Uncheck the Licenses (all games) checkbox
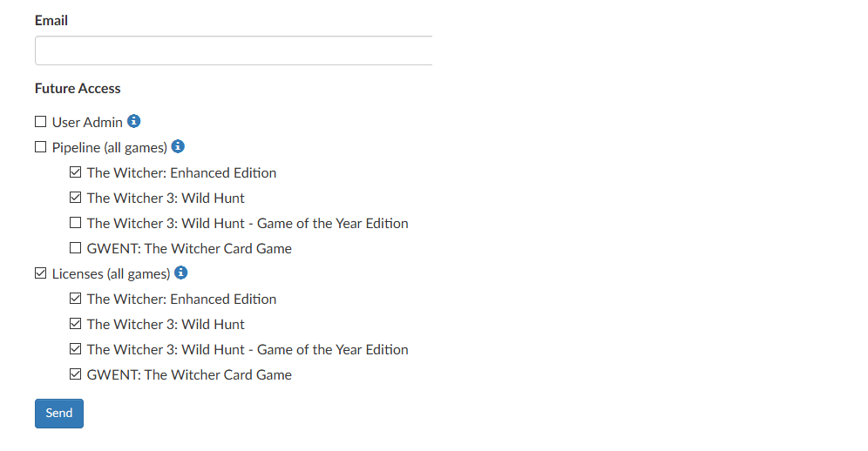The image size is (868, 451). click(40, 273)
